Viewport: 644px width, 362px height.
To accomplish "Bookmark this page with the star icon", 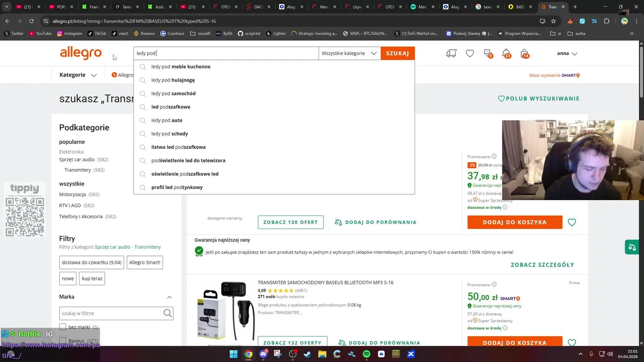I will 553,21.
